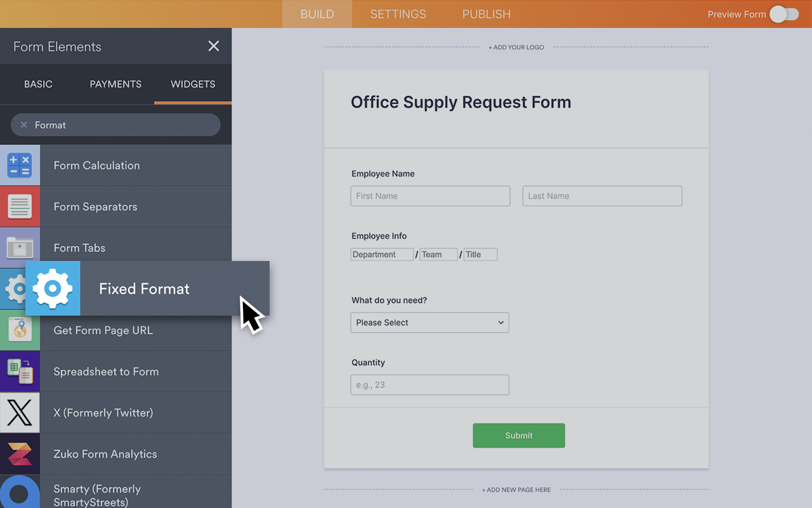Select the Fixed Format gear icon
Viewport: 812px width, 508px height.
53,289
